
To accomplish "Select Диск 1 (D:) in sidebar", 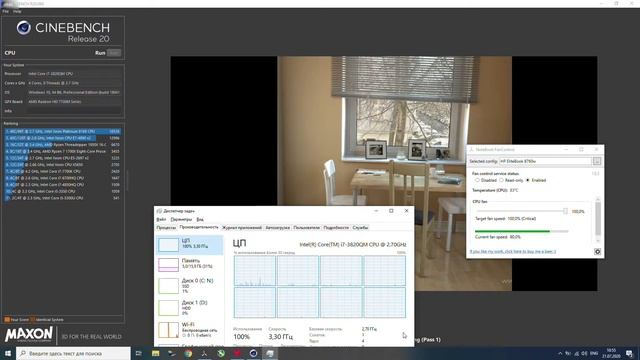I will coord(190,308).
